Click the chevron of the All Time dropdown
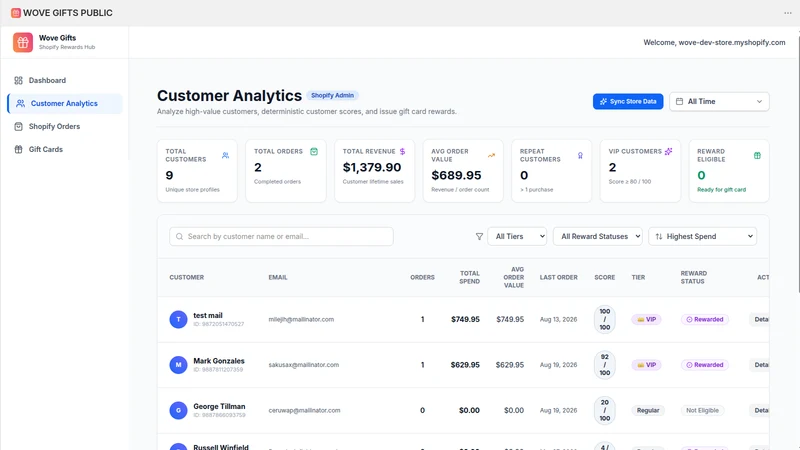800x450 pixels. [x=759, y=102]
